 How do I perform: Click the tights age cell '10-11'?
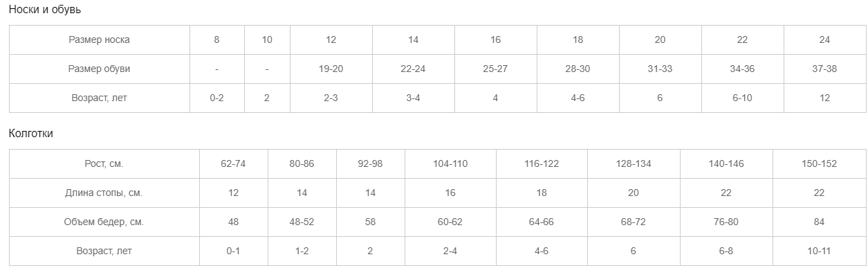click(819, 251)
